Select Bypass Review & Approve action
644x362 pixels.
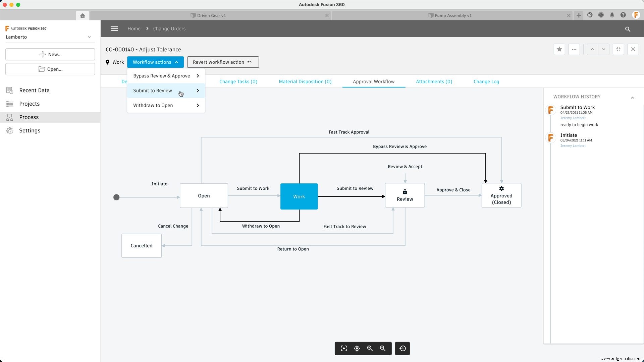coord(162,76)
